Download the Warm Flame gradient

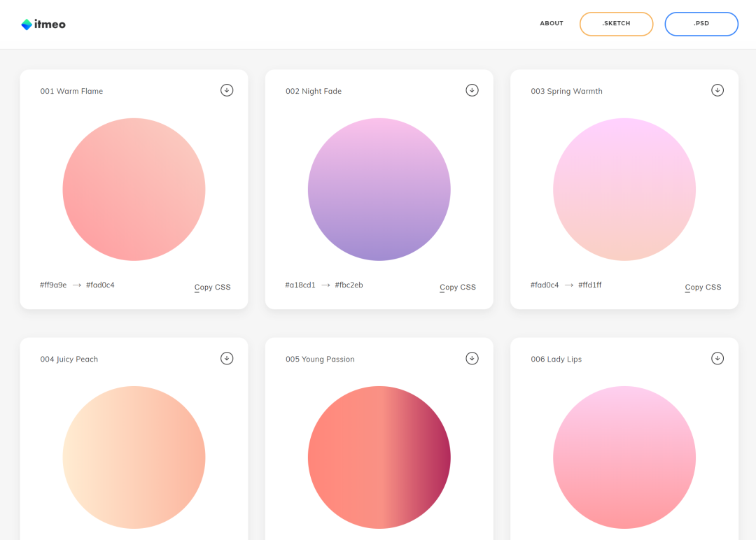[227, 90]
